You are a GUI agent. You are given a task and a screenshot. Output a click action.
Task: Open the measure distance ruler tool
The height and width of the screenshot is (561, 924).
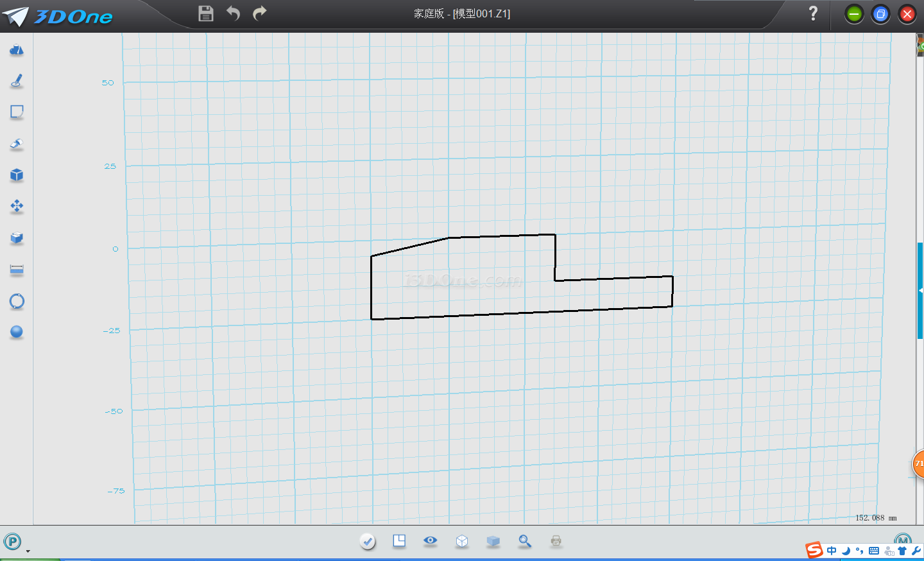pos(17,270)
